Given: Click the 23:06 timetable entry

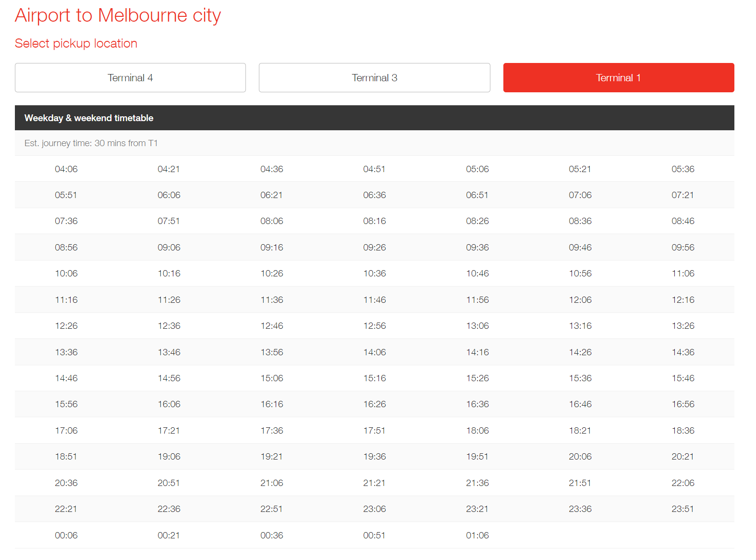Looking at the screenshot, I should (375, 509).
